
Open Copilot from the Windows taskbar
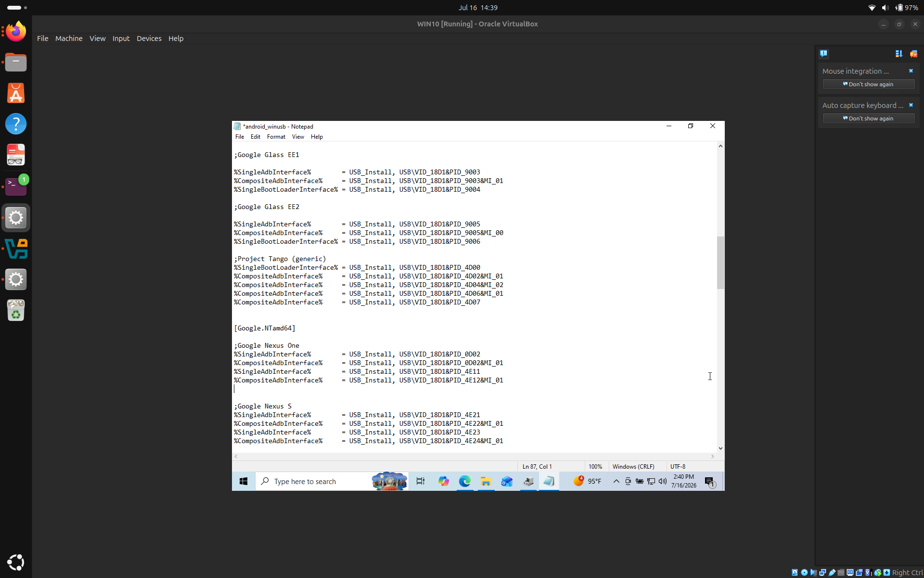(443, 481)
